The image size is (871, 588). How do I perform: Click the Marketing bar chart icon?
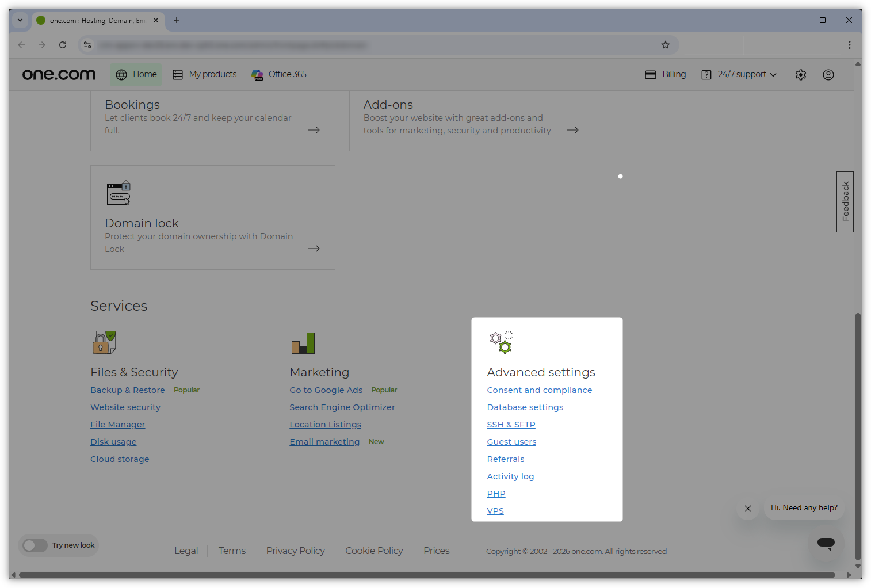click(303, 342)
